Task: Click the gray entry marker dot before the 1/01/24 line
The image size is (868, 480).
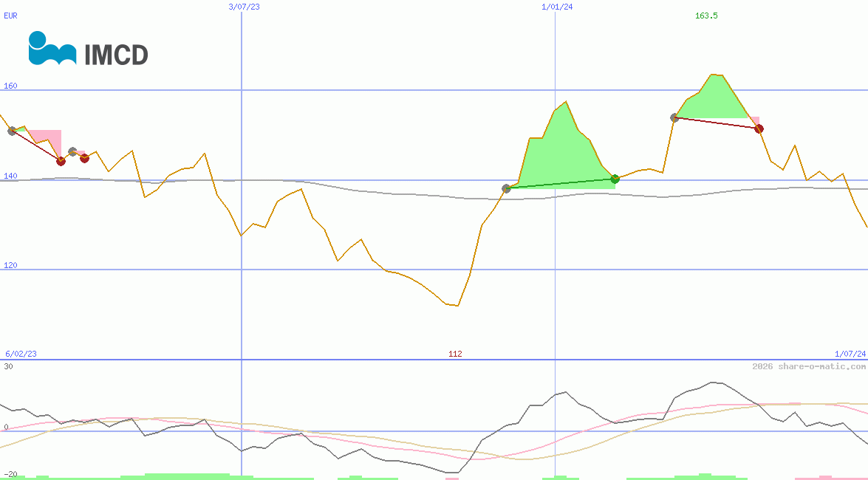Action: (506, 188)
